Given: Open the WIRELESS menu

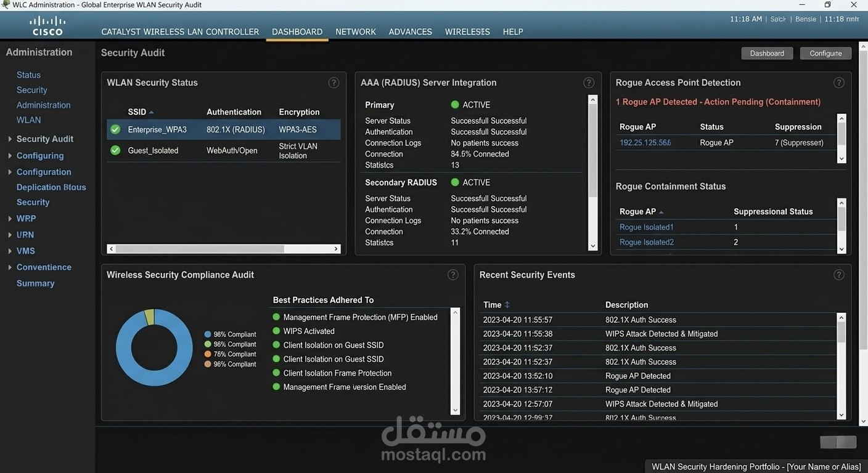Looking at the screenshot, I should coord(467,32).
